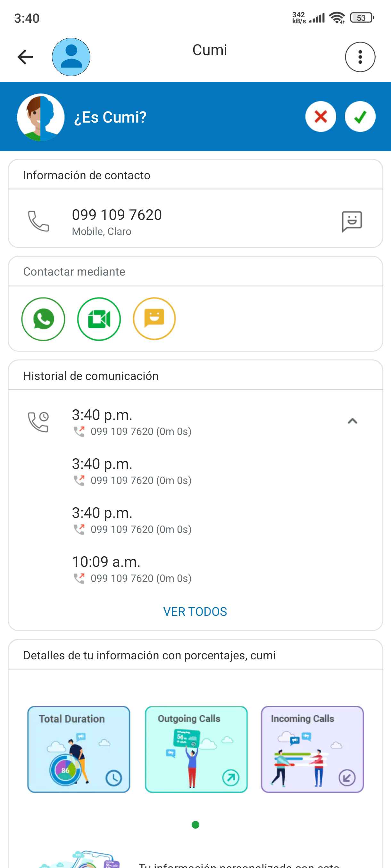Collapse the communication history list
Image resolution: width=391 pixels, height=868 pixels.
[352, 421]
